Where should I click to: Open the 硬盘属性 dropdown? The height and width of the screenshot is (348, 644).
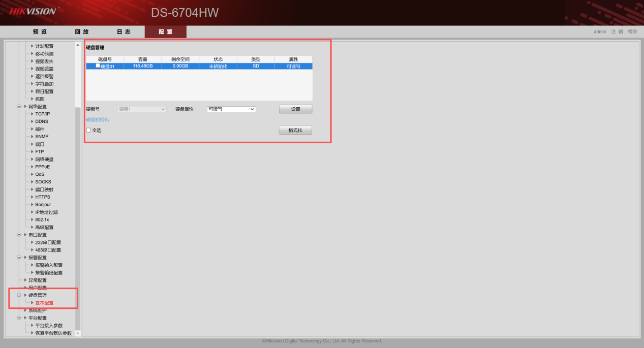point(231,109)
